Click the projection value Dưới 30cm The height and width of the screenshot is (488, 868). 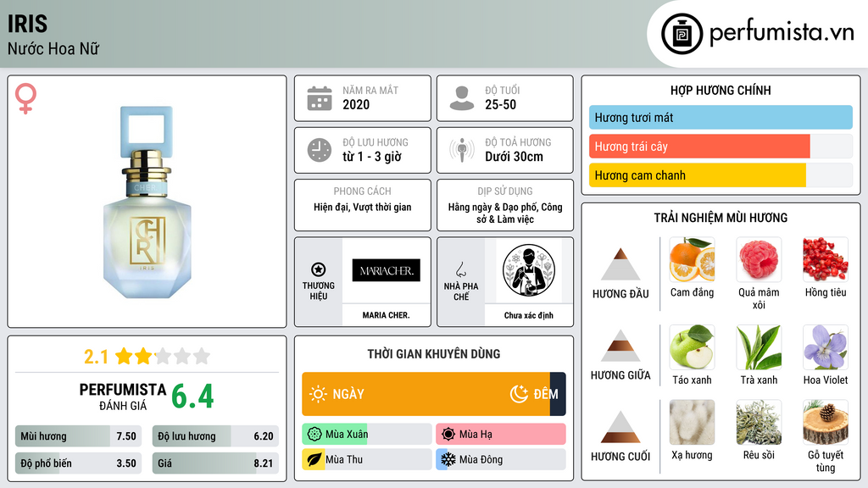(x=514, y=157)
